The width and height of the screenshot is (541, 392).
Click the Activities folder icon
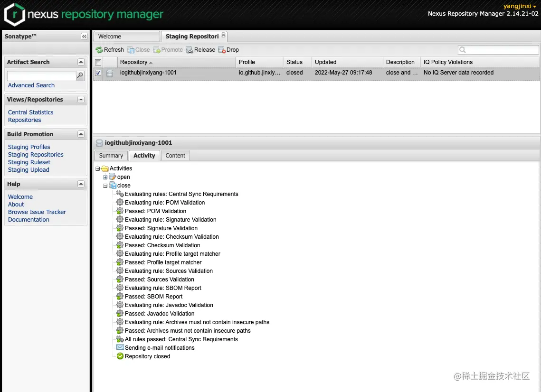(x=105, y=168)
